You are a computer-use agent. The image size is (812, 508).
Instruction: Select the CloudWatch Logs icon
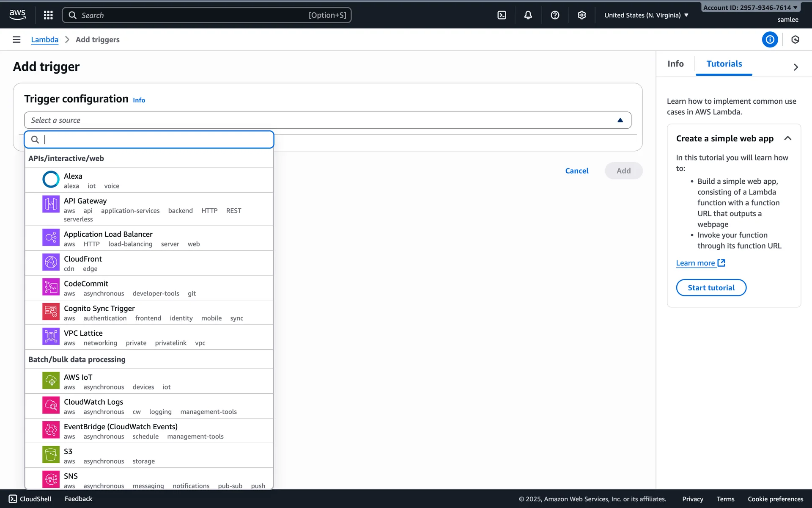pyautogui.click(x=51, y=405)
